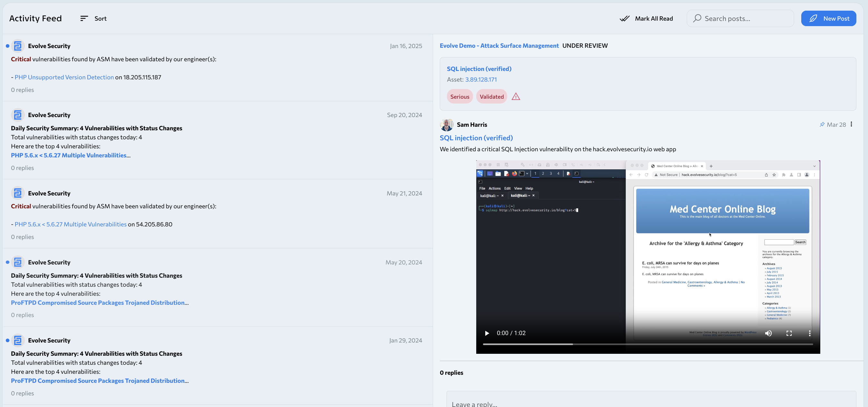Click Sam Harris profile avatar

click(447, 125)
